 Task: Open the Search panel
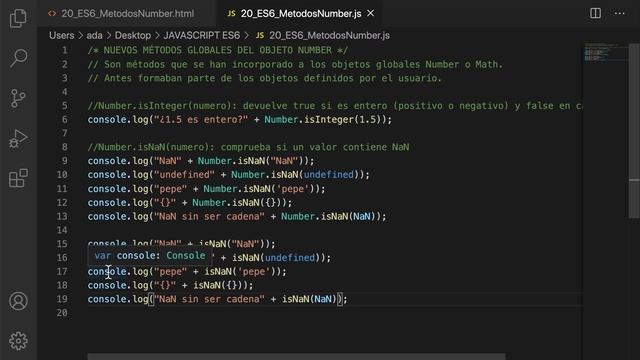coord(18,58)
